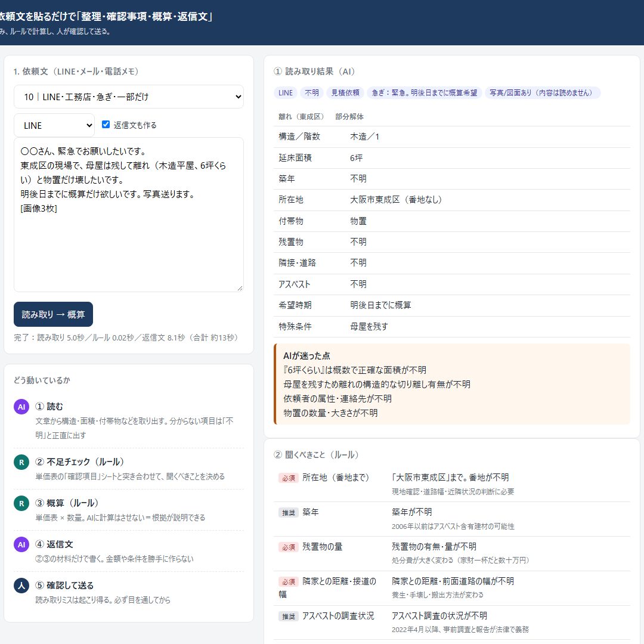Click the 不明 value in 隣接・道路 row

pos(358,263)
